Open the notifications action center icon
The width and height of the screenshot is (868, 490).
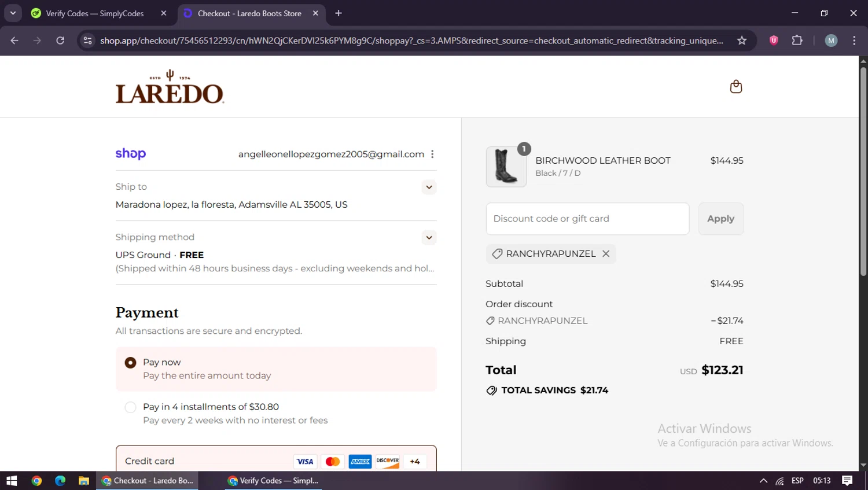pos(847,481)
